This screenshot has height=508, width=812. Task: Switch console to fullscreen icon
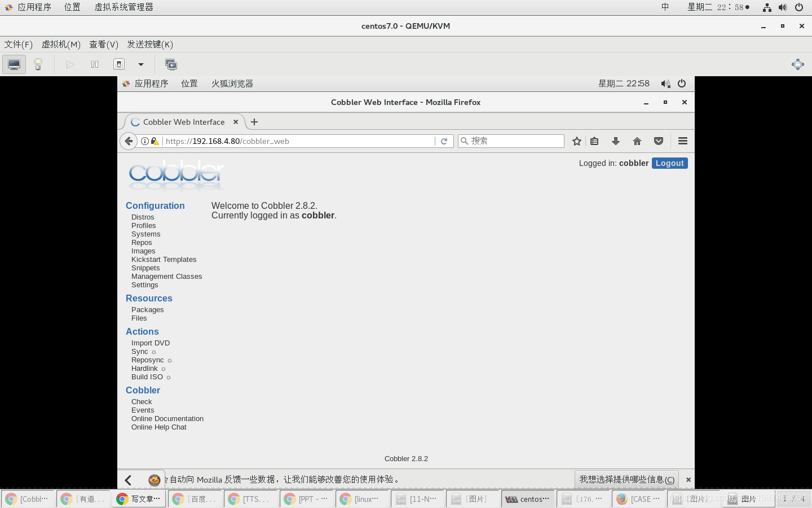(797, 64)
